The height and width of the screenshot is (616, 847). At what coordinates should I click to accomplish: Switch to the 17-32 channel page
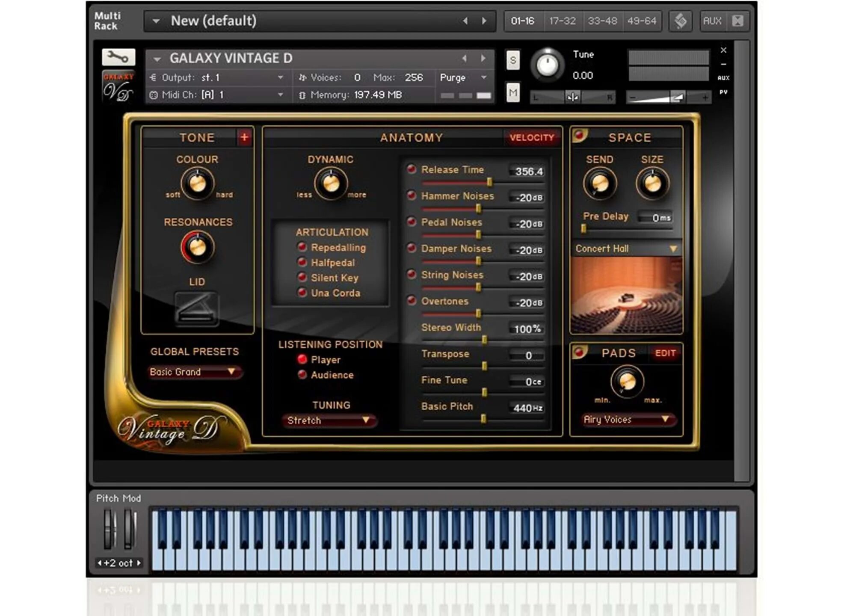click(x=562, y=21)
